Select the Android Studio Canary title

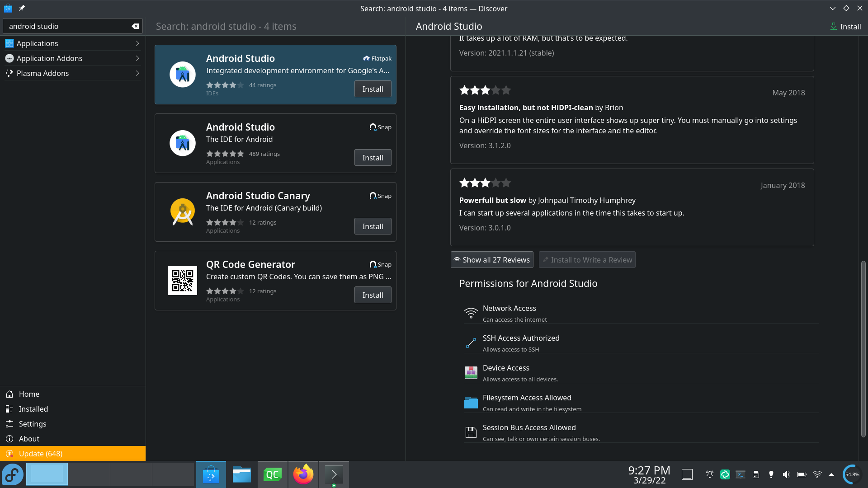coord(258,196)
